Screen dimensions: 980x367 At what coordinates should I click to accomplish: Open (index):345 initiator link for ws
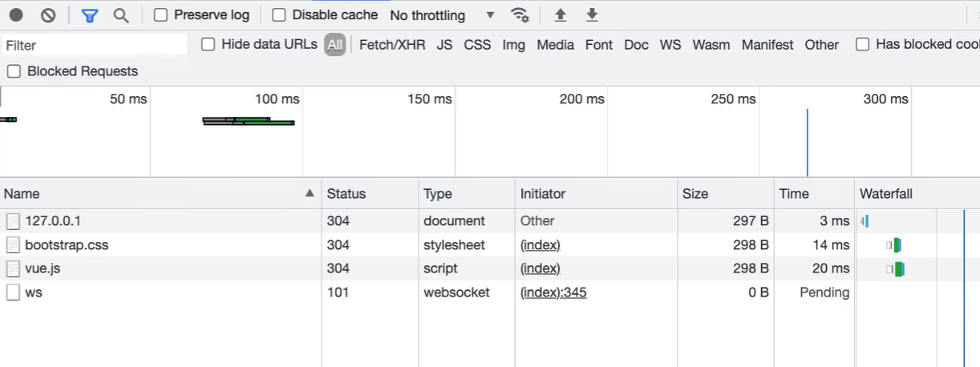coord(553,292)
